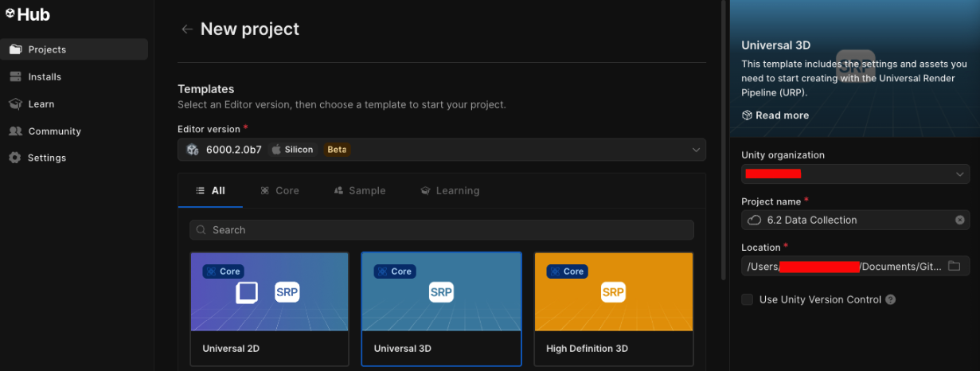Click the 2D square icon on Universal 2D card
This screenshot has height=371, width=980.
tap(247, 292)
